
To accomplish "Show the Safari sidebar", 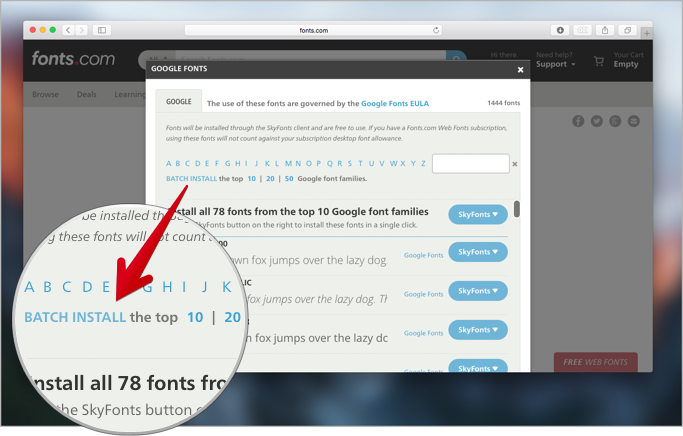I will pyautogui.click(x=102, y=30).
